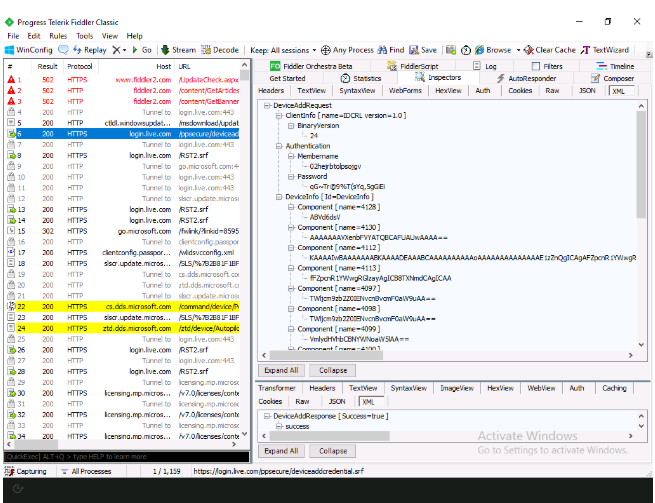Open the Log tab
The width and height of the screenshot is (655, 503).
[x=485, y=66]
